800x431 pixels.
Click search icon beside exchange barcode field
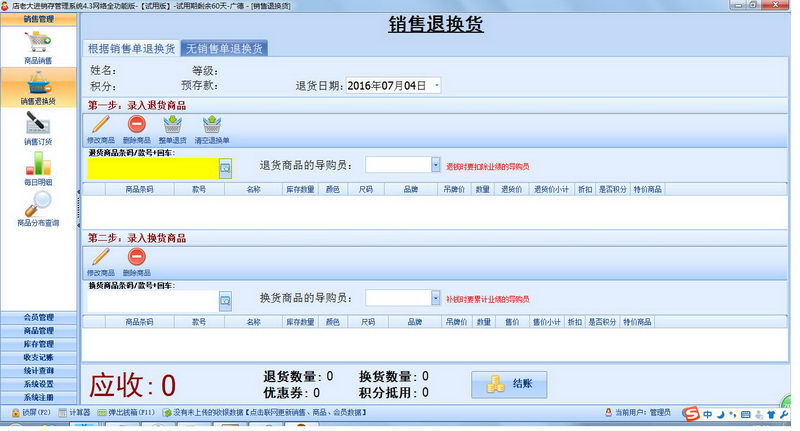pos(226,301)
